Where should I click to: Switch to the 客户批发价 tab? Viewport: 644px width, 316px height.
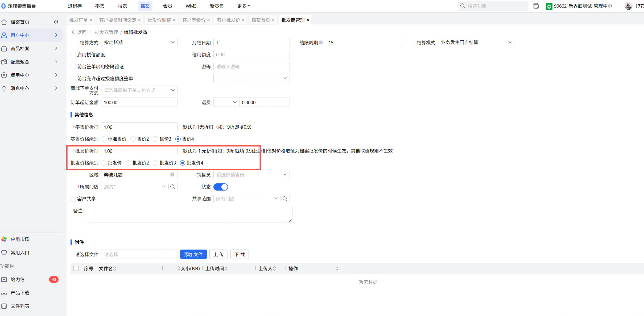pos(228,20)
